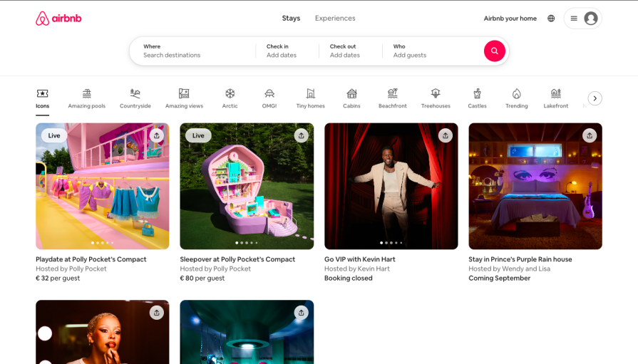Share Prince's Purple Rain house listing
The height and width of the screenshot is (364, 638).
click(x=590, y=135)
